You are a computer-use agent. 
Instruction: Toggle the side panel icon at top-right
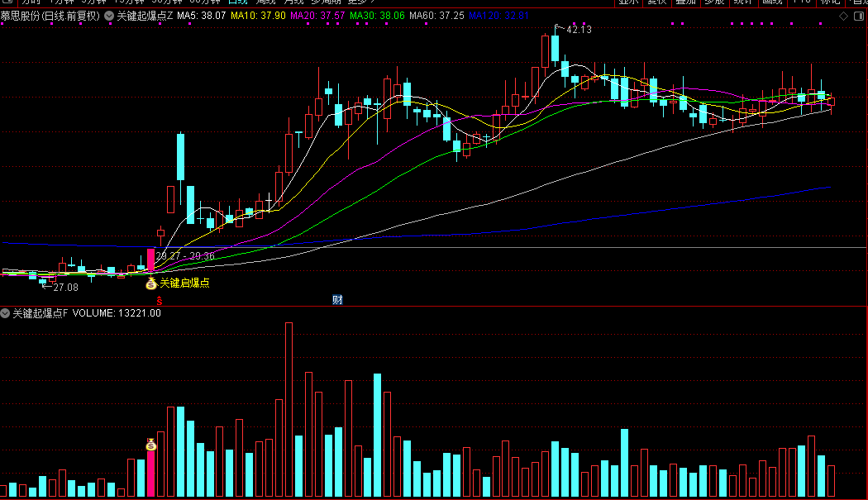859,16
